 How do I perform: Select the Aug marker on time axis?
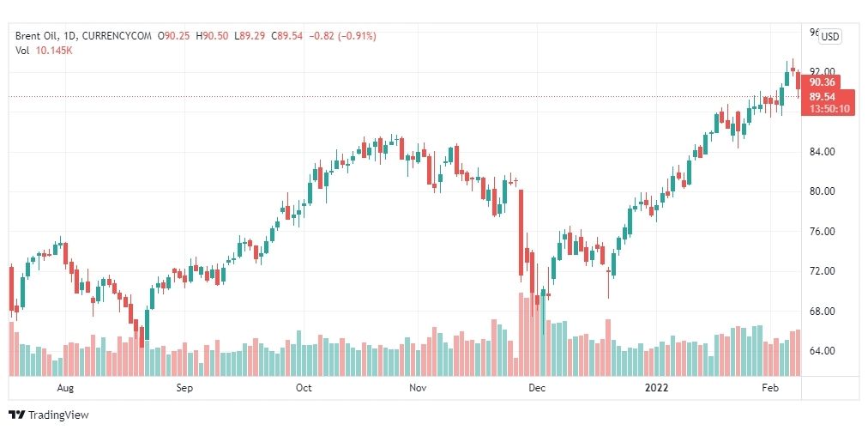click(x=65, y=388)
